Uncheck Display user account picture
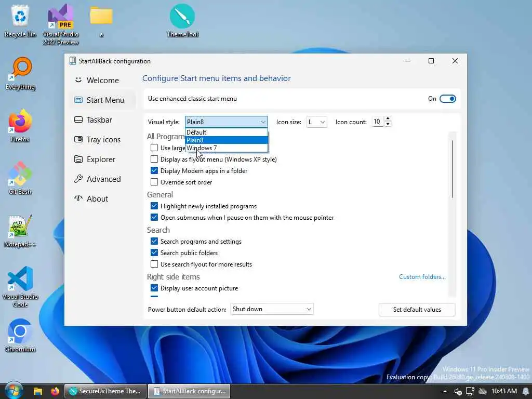This screenshot has width=532, height=399. pyautogui.click(x=154, y=288)
